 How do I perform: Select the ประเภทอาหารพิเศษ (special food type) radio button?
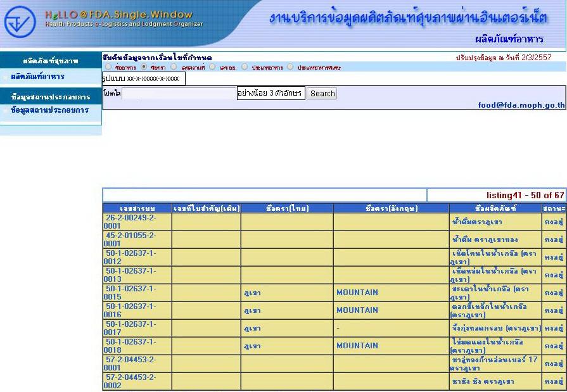click(x=290, y=67)
